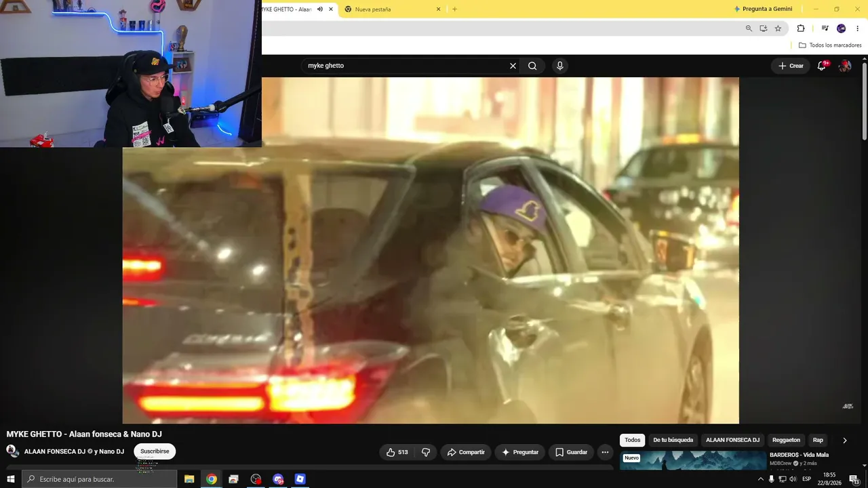This screenshot has height=488, width=868.
Task: Open the purple circular app in the taskbar
Action: click(x=278, y=479)
